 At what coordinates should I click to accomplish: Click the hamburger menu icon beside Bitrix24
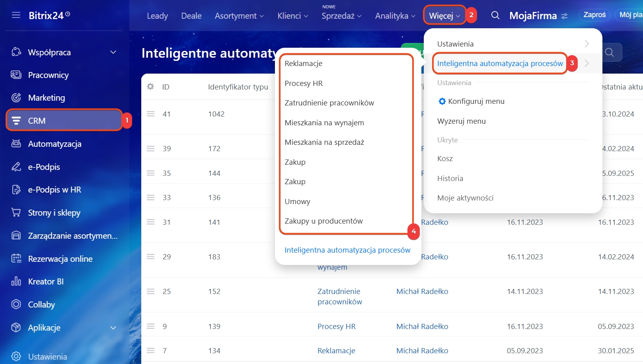pyautogui.click(x=16, y=15)
